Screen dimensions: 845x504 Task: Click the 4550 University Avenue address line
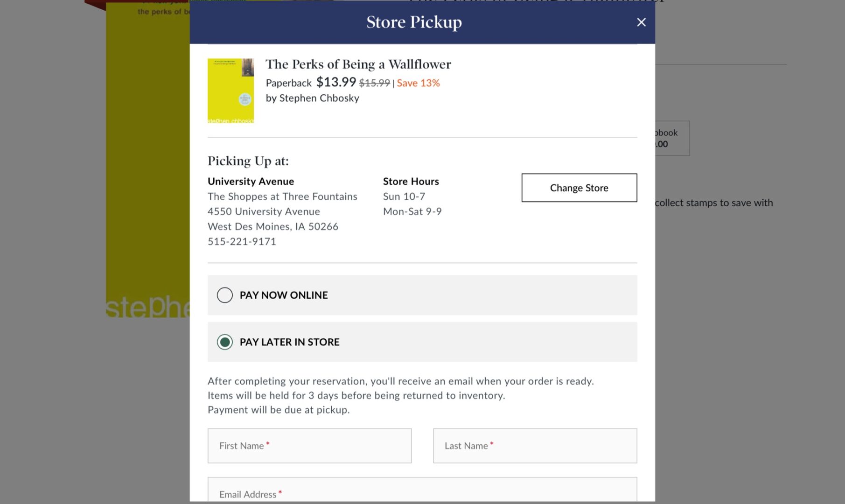pos(264,211)
